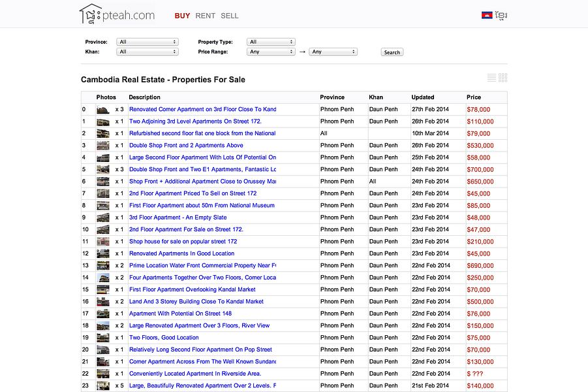Open thumbnail for Shop house for sale listing
The height and width of the screenshot is (392, 588).
coord(102,242)
